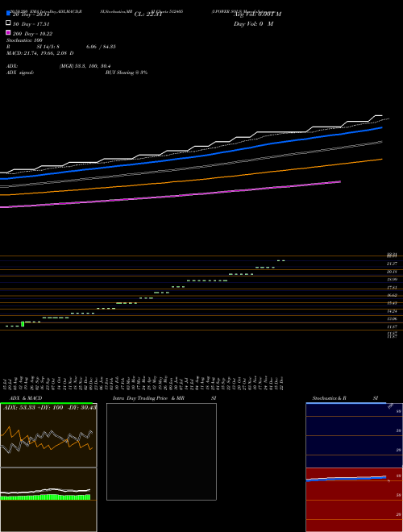The width and height of the screenshot is (403, 532).
Task: Click the blue 20 Day legend swatch
Action: point(9,13)
